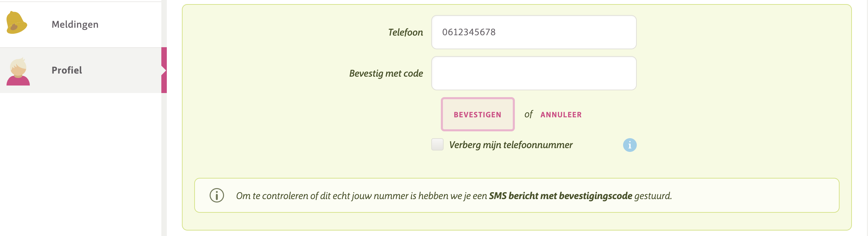Click the Telefoon field label
Image resolution: width=868 pixels, height=236 pixels.
(x=406, y=32)
